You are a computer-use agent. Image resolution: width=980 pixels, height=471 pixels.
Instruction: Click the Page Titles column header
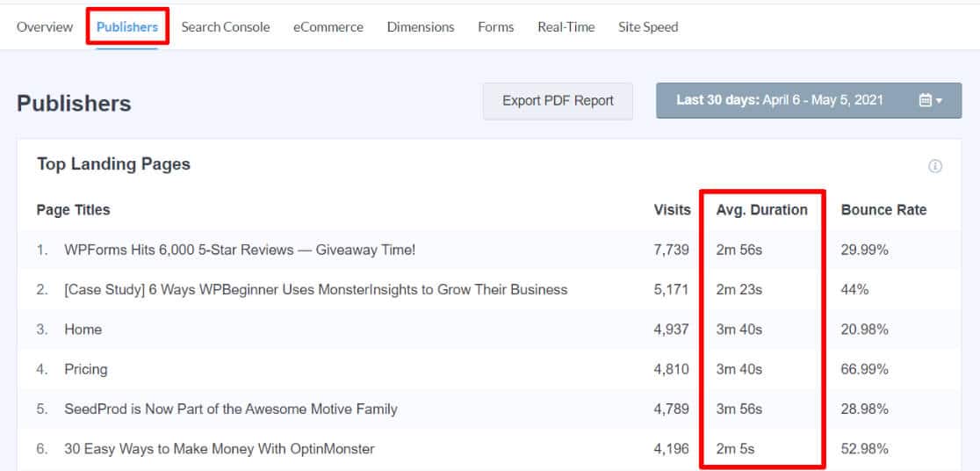pyautogui.click(x=73, y=210)
